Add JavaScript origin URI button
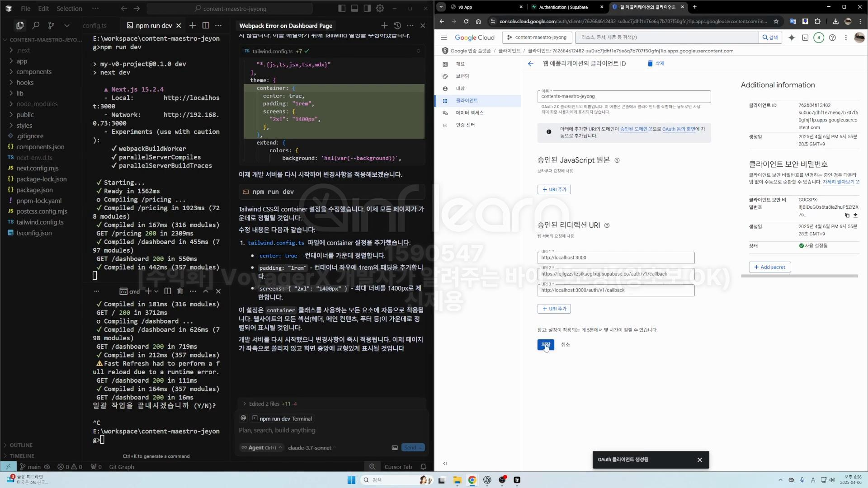868x488 pixels. click(554, 190)
